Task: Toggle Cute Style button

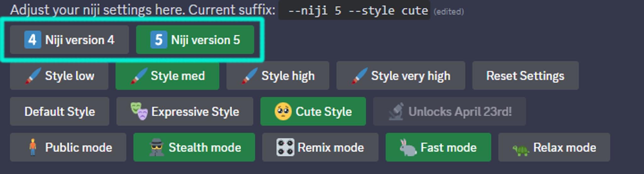Action: pos(313,112)
